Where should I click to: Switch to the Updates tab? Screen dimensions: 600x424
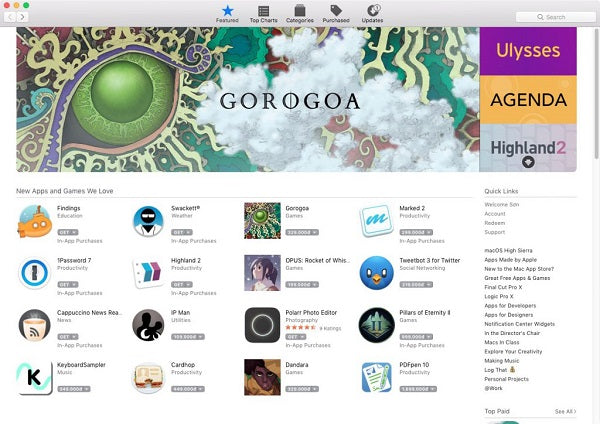(x=372, y=14)
